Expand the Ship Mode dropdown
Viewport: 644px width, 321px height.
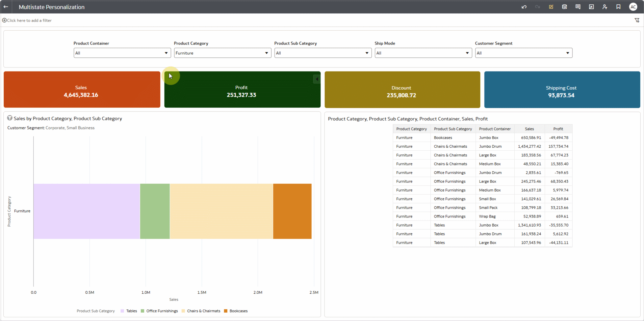[x=423, y=53]
